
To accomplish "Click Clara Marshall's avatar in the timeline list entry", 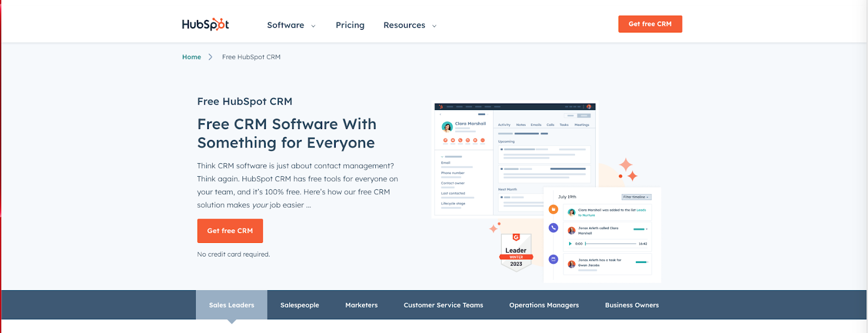I will [x=571, y=212].
